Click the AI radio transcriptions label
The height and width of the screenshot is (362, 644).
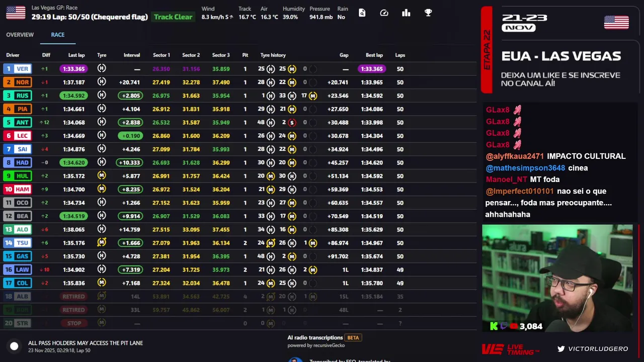coord(315,338)
